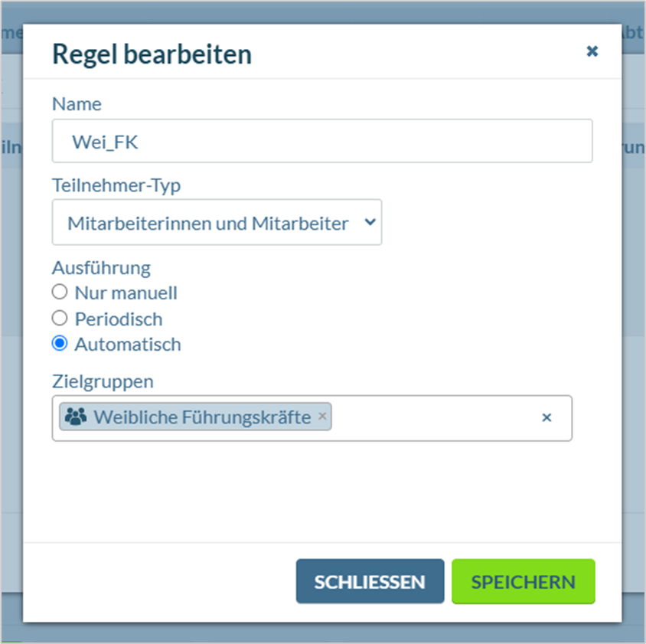Image resolution: width=646 pixels, height=644 pixels.
Task: Click the Name field label
Action: click(77, 104)
